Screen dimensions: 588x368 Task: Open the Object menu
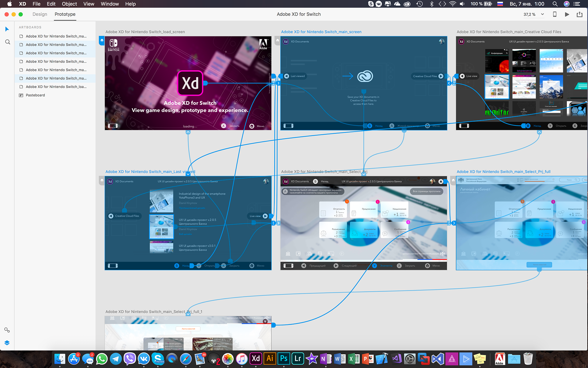pyautogui.click(x=70, y=4)
